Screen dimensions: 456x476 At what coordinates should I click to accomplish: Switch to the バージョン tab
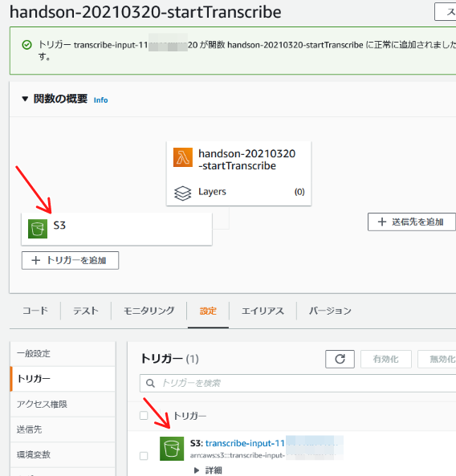tap(330, 311)
